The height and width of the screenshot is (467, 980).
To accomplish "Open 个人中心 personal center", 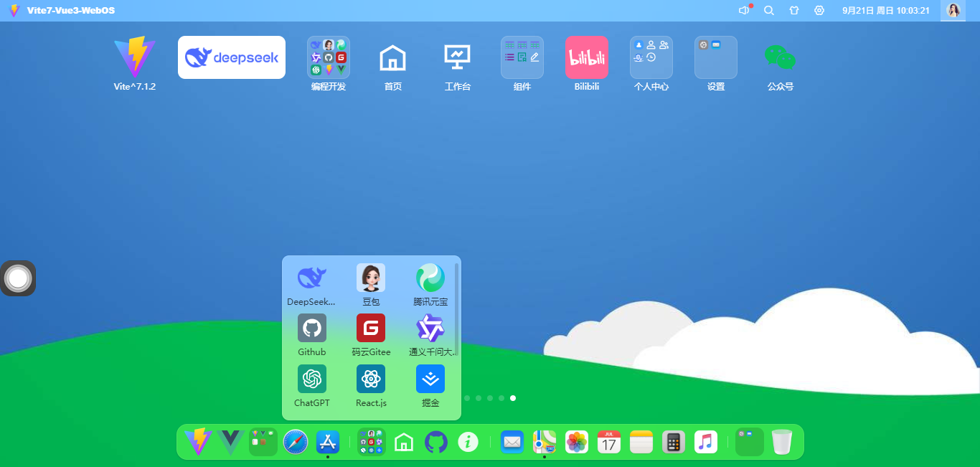I will 651,57.
